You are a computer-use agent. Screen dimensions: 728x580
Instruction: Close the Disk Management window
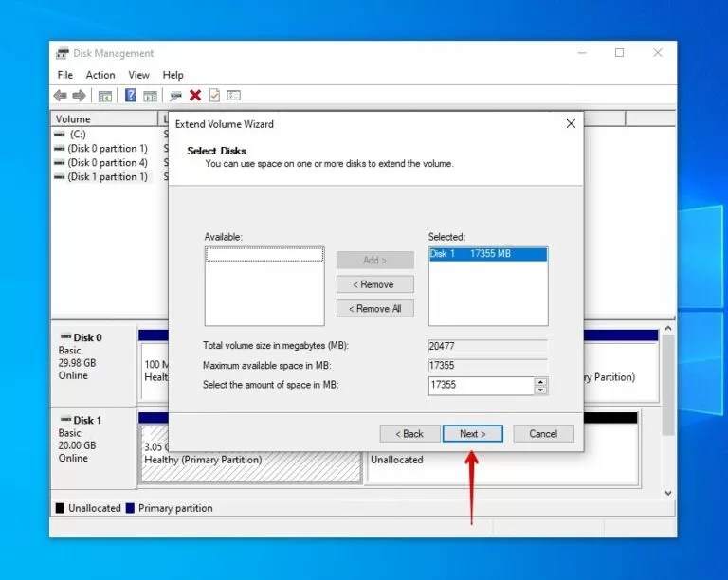click(658, 53)
